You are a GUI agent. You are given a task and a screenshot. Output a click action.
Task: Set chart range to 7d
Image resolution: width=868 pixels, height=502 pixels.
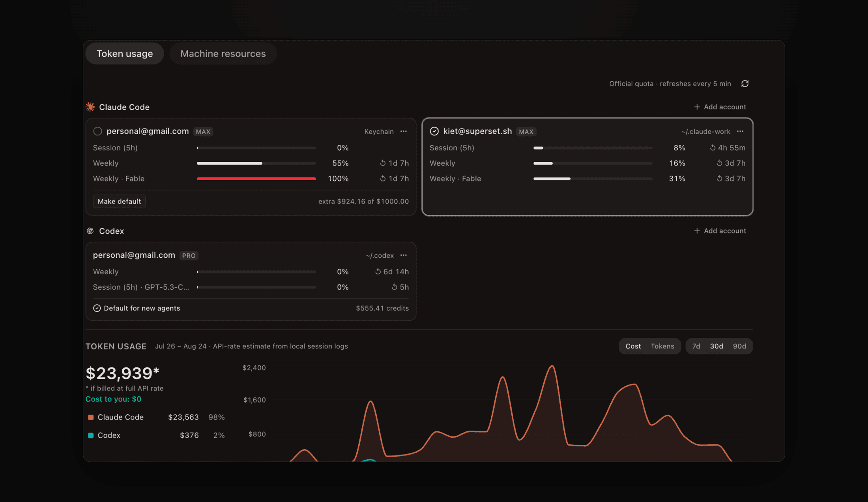(696, 346)
